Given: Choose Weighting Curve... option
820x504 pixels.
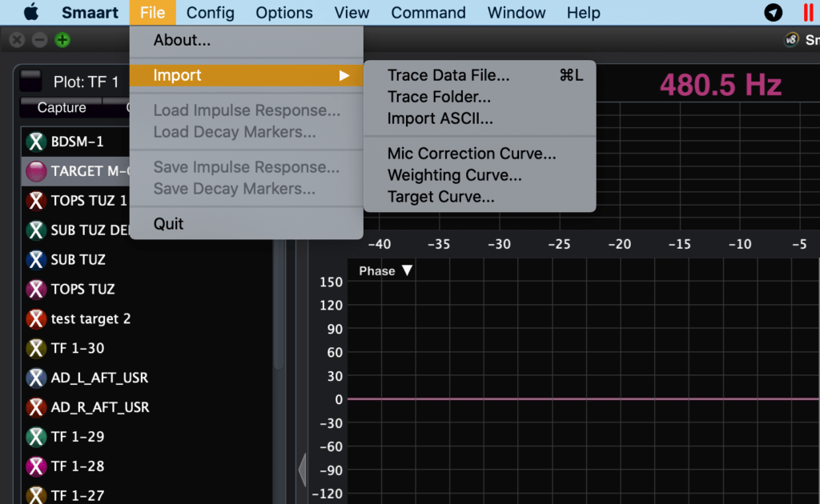Looking at the screenshot, I should click(480, 175).
